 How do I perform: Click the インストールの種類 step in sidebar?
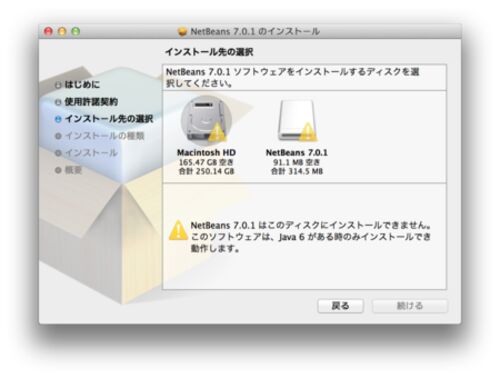tap(104, 136)
